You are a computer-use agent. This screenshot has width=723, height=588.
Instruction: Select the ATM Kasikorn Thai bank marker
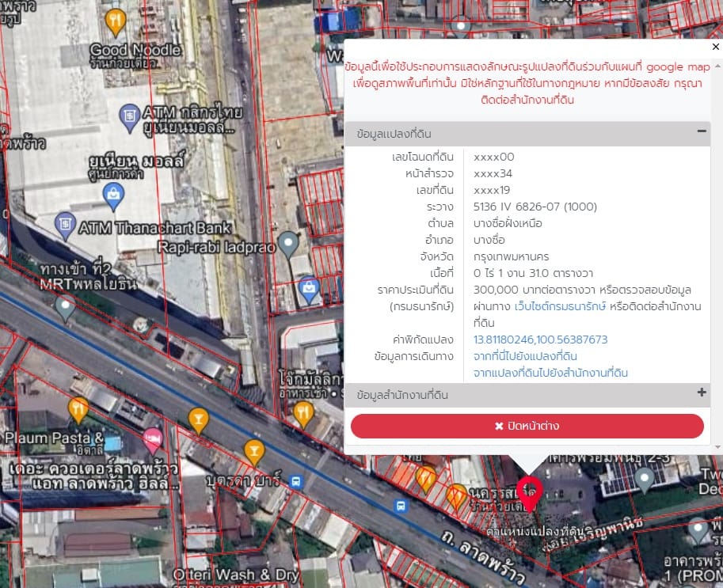130,118
